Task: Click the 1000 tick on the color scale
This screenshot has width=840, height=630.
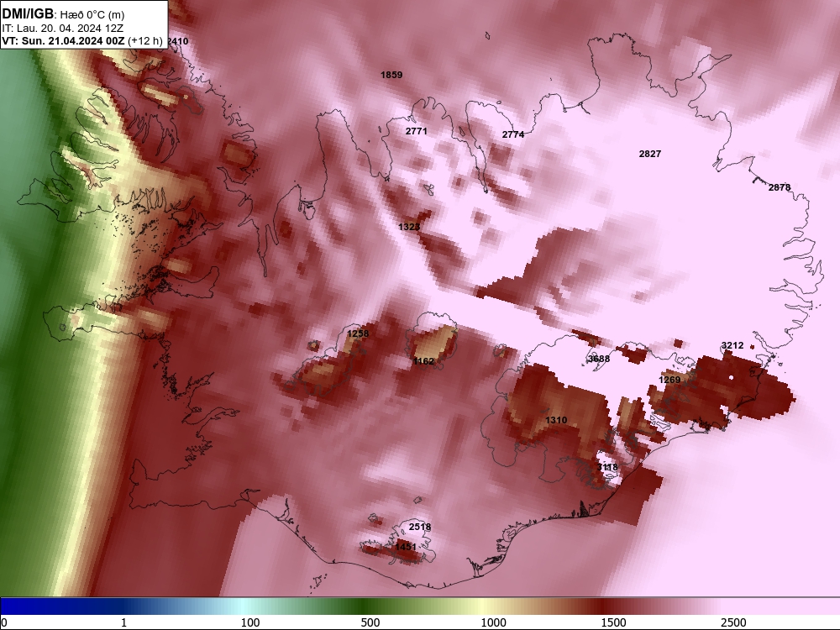Action: (x=493, y=622)
